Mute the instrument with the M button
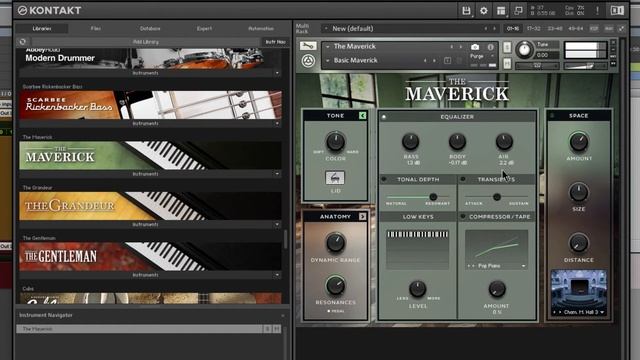Viewport: 640px width, 360px height. click(x=507, y=63)
